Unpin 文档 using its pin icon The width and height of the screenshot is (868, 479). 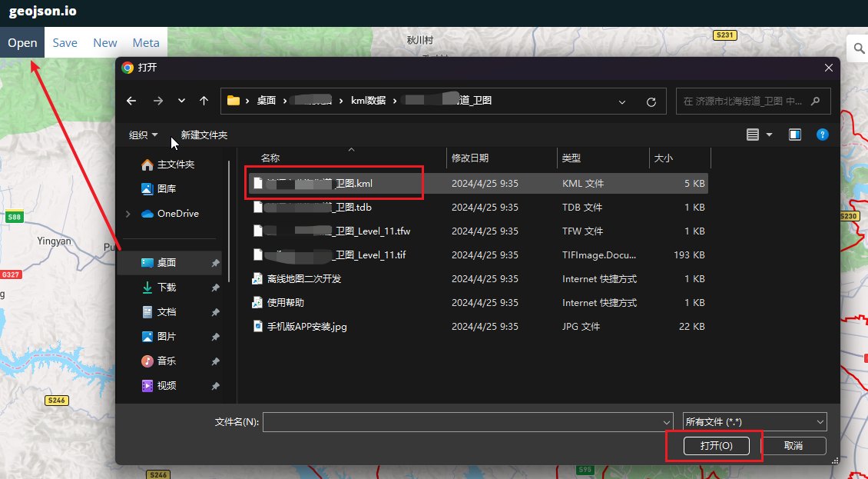click(215, 313)
